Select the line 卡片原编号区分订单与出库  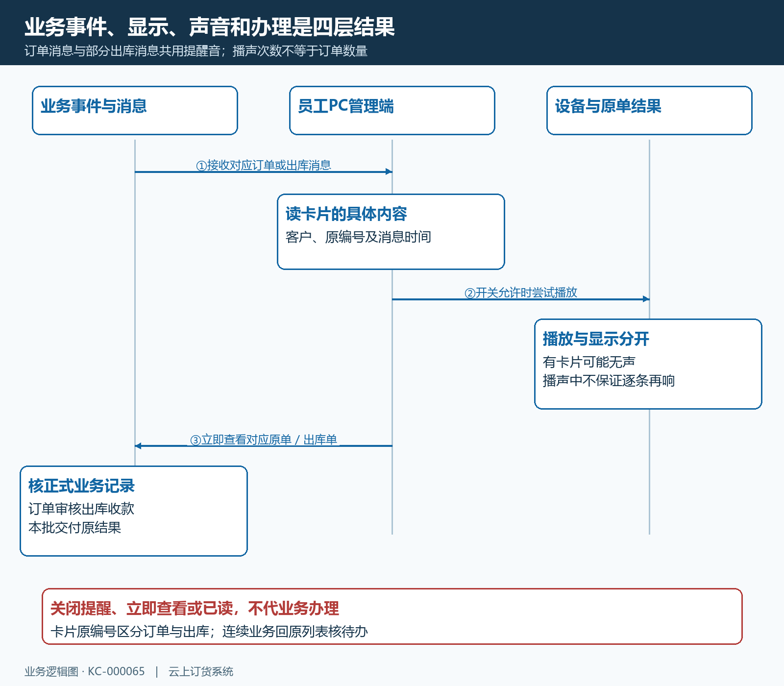pyautogui.click(x=130, y=632)
